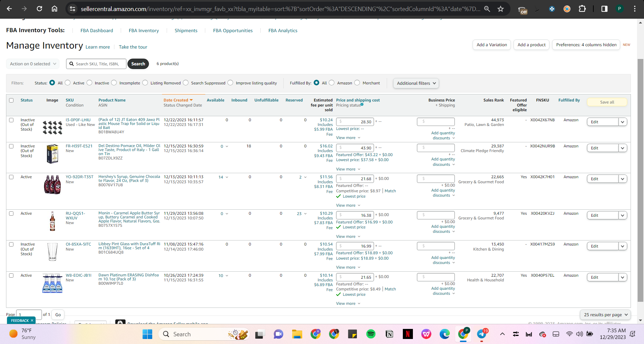
Task: Click the price field showing 28.30
Action: coord(355,122)
